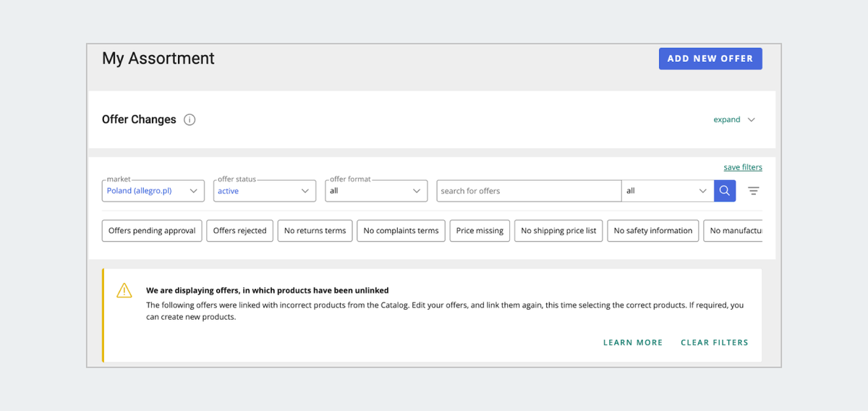Open the offer format dropdown
The width and height of the screenshot is (868, 411).
[x=376, y=191]
